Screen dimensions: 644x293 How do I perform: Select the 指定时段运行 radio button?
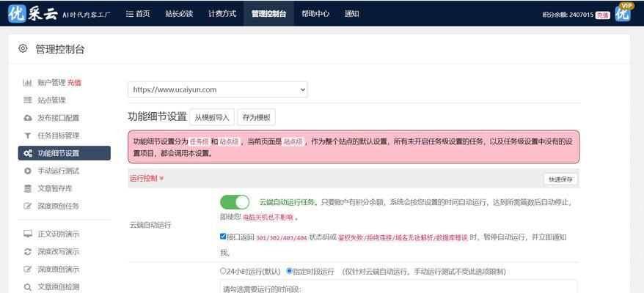tap(289, 271)
